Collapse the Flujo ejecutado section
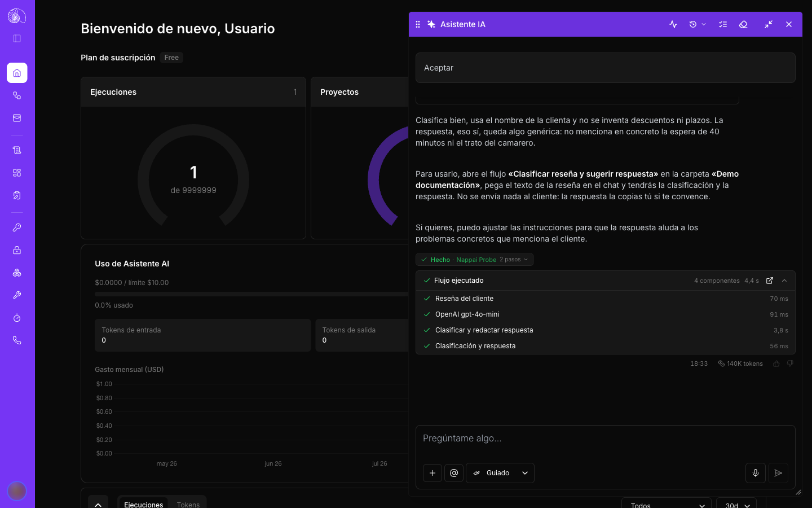 784,281
